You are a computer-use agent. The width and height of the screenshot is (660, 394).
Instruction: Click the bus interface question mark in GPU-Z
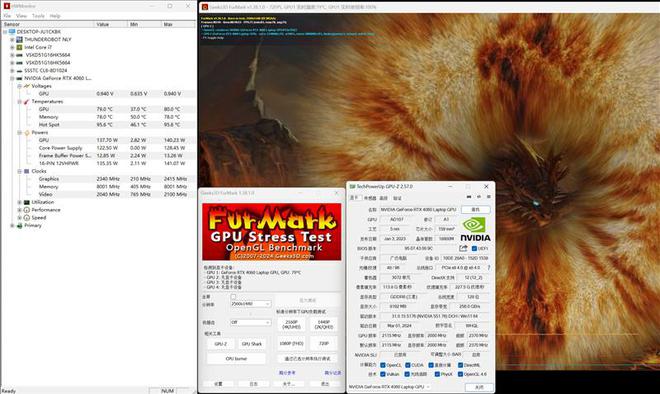(x=489, y=268)
